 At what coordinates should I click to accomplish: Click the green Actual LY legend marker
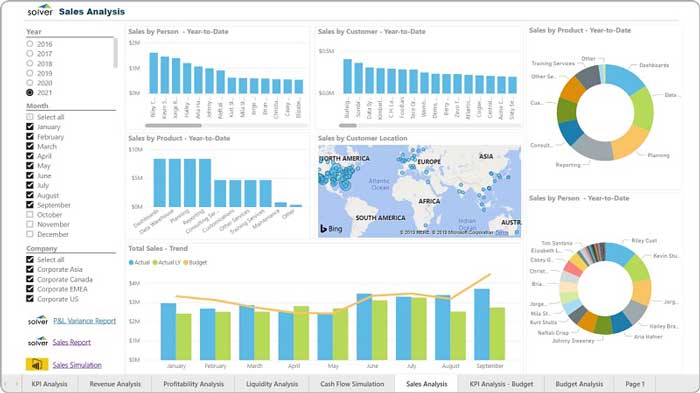[x=155, y=263]
